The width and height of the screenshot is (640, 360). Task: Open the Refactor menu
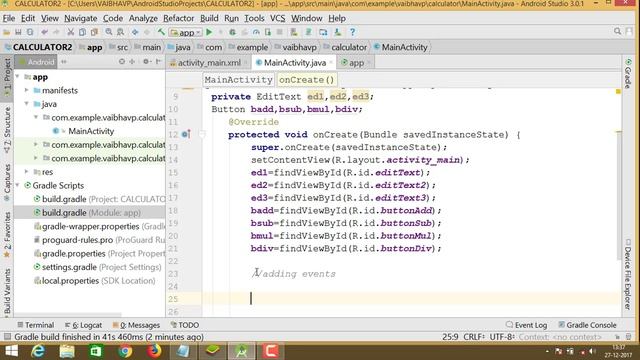click(x=178, y=18)
